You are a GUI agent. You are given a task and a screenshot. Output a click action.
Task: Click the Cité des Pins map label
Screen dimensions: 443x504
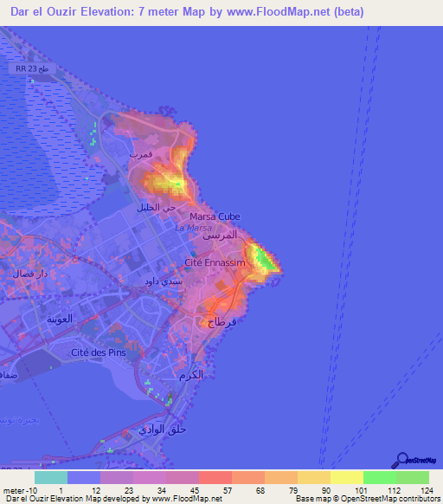(99, 352)
